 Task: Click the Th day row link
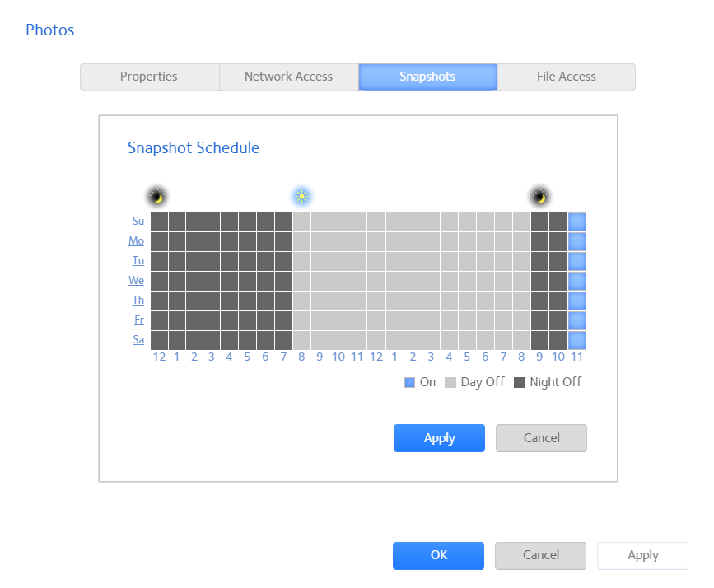click(x=138, y=301)
